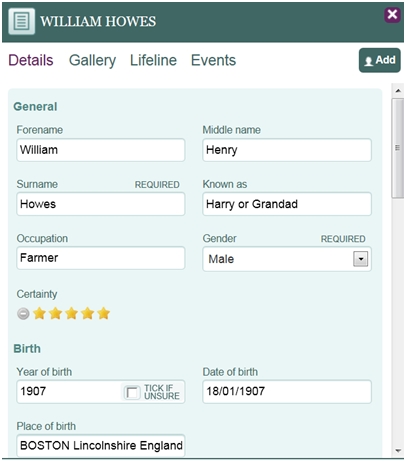
Task: Set certainty to one star
Action: point(40,313)
